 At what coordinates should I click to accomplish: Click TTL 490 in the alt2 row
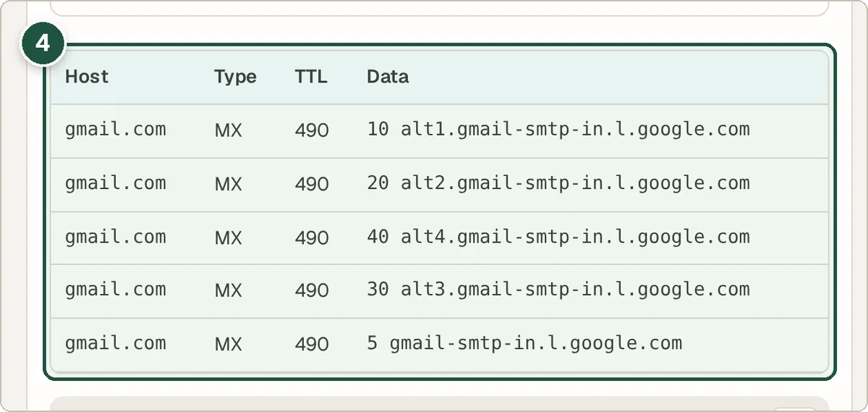312,185
